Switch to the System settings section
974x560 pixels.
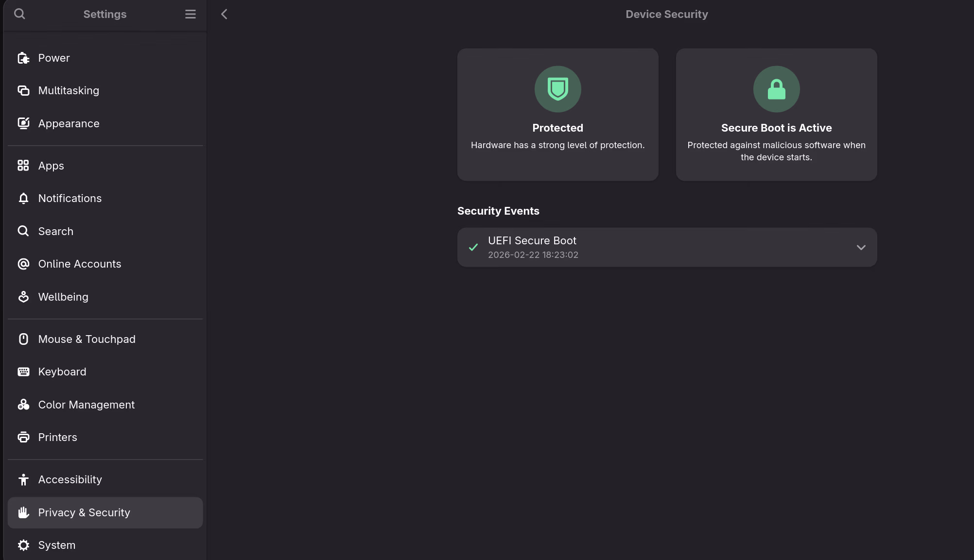(56, 545)
